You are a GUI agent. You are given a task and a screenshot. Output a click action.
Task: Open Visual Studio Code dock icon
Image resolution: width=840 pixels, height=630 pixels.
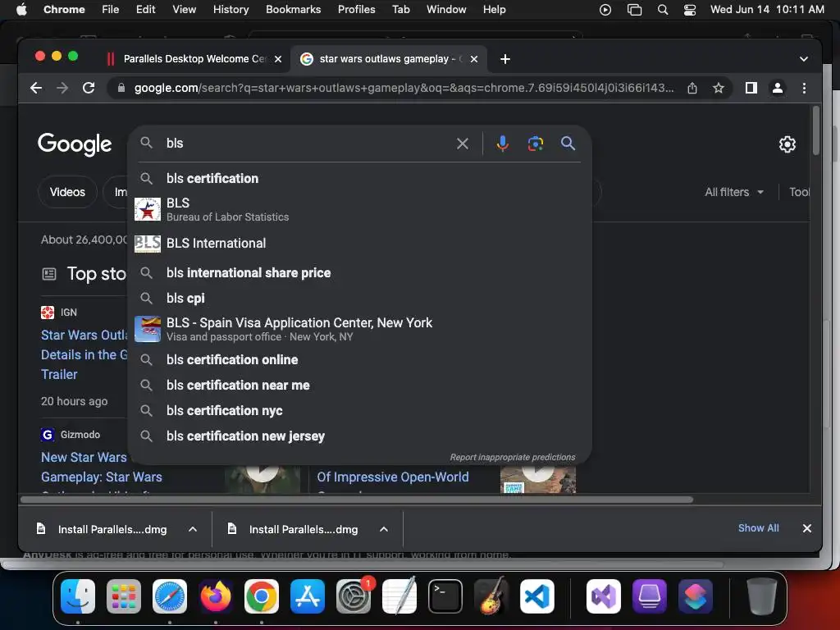[537, 596]
